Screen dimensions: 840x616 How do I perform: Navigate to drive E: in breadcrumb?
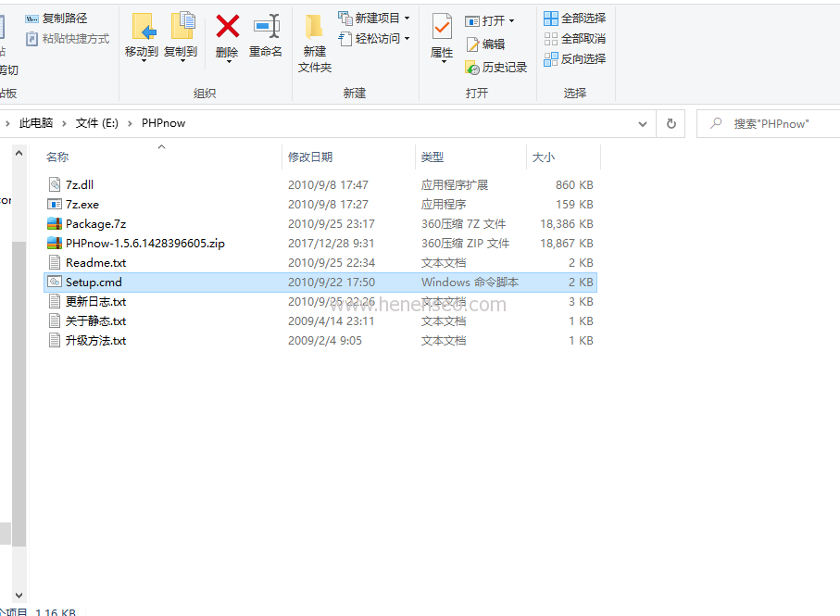97,123
